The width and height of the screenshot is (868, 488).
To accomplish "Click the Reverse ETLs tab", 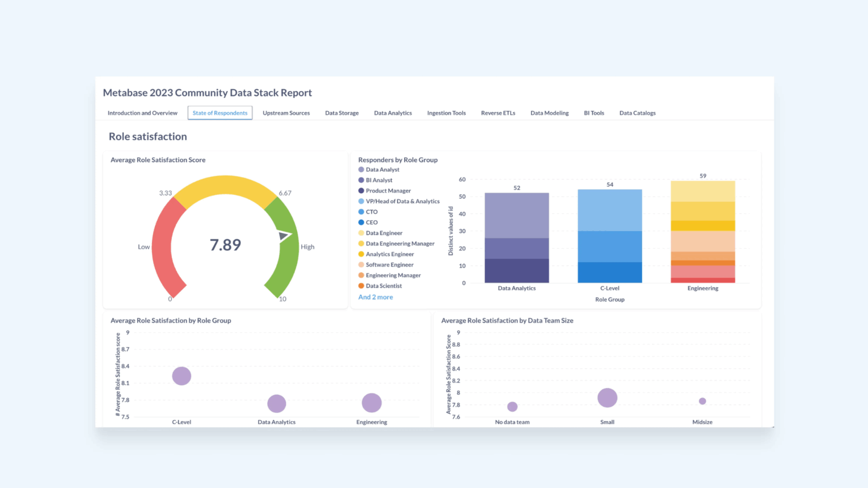I will coord(498,113).
